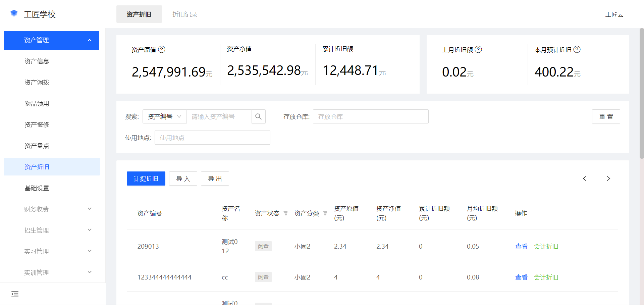Open the help tooltip beside 资产原值

click(x=162, y=49)
